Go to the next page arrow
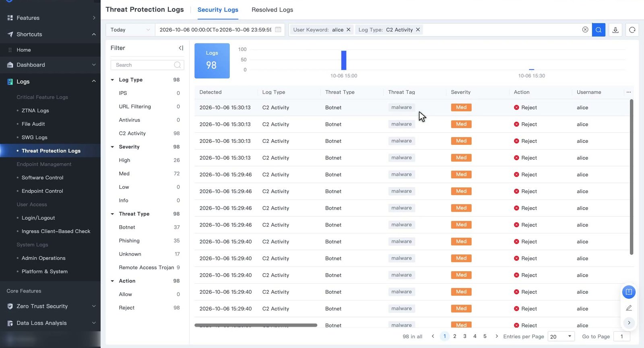 tap(497, 336)
